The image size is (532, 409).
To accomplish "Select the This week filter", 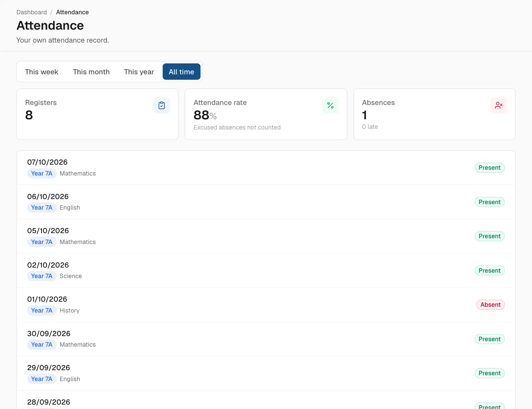I will click(42, 72).
